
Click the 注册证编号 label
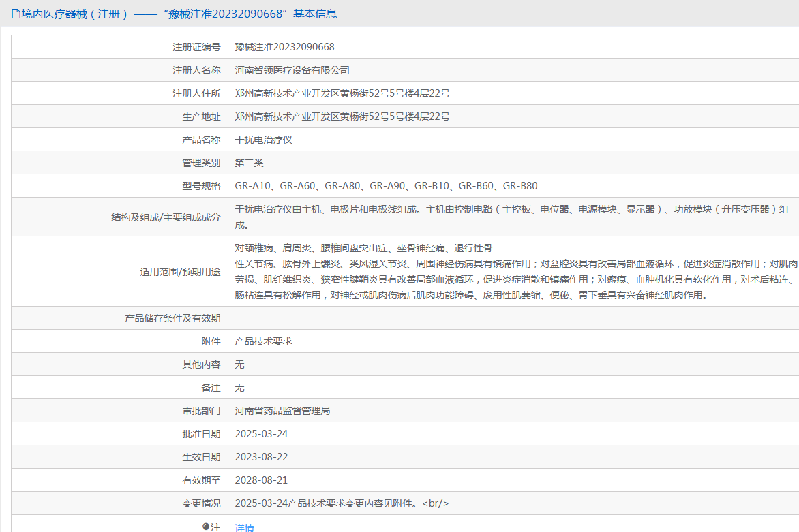click(197, 47)
